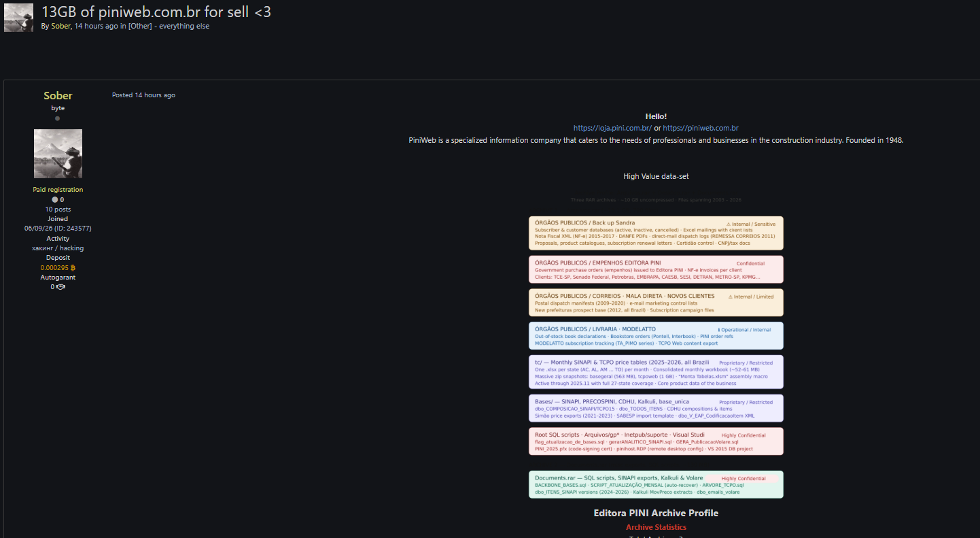
Task: Click the gray reputation circle above '10 posts'
Action: (x=54, y=200)
